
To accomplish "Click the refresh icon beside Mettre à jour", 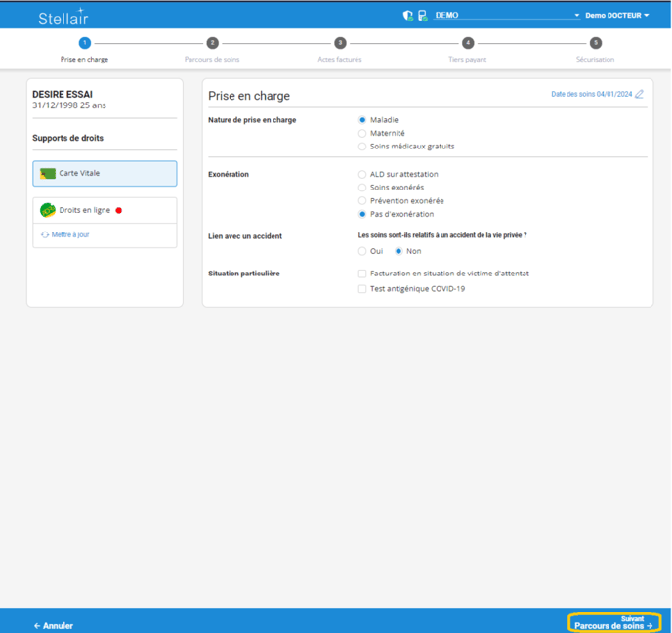I will tap(45, 234).
